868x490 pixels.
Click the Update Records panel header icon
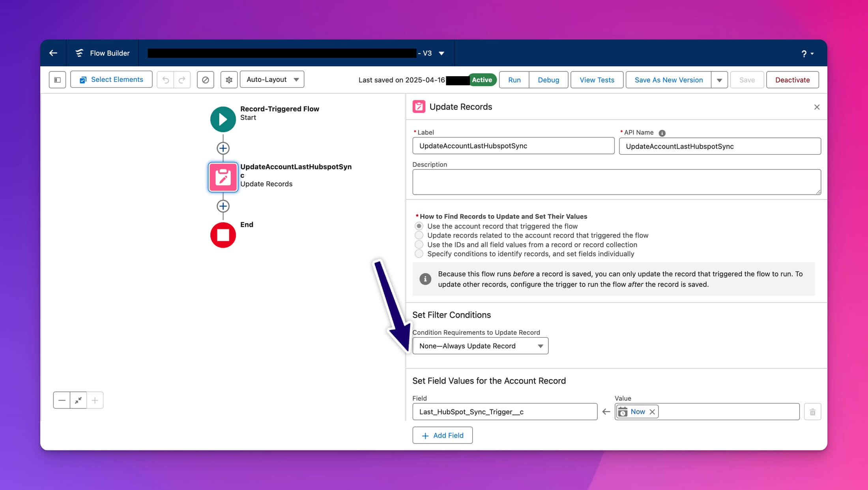pos(419,107)
